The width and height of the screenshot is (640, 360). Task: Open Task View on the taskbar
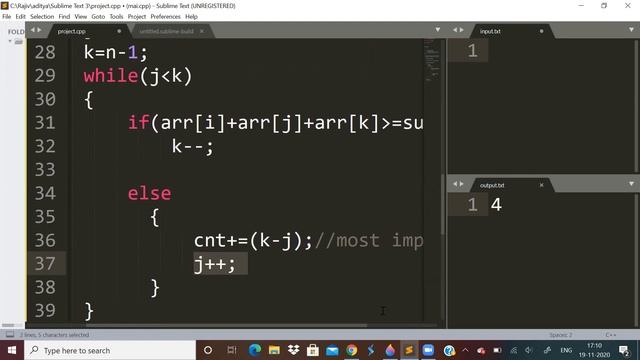tap(232, 350)
